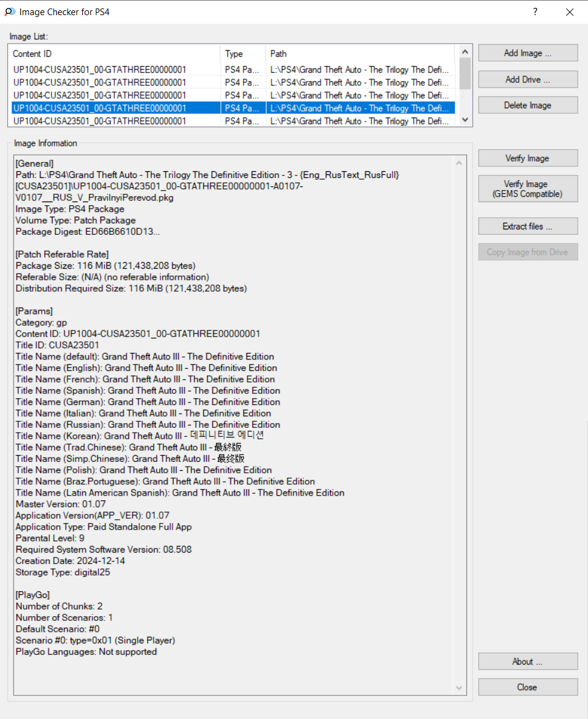
Task: Click Image Information scroll down arrow
Action: click(459, 688)
